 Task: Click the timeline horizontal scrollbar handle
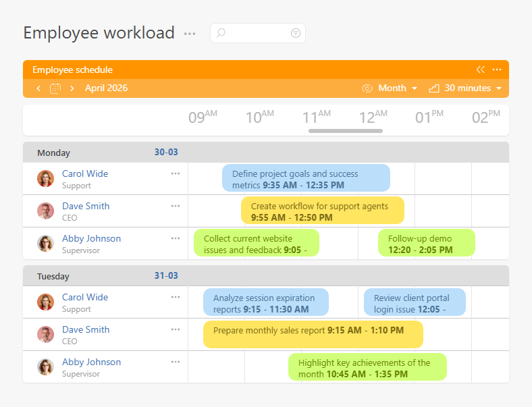pos(346,131)
